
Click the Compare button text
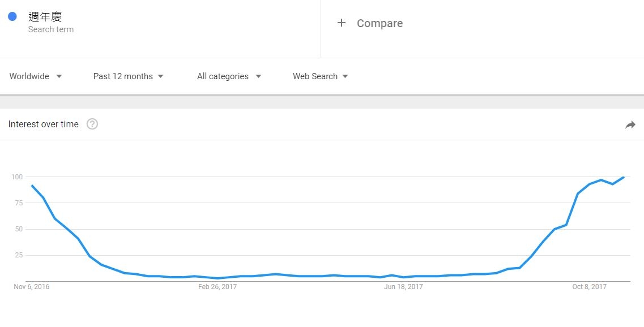pos(379,23)
